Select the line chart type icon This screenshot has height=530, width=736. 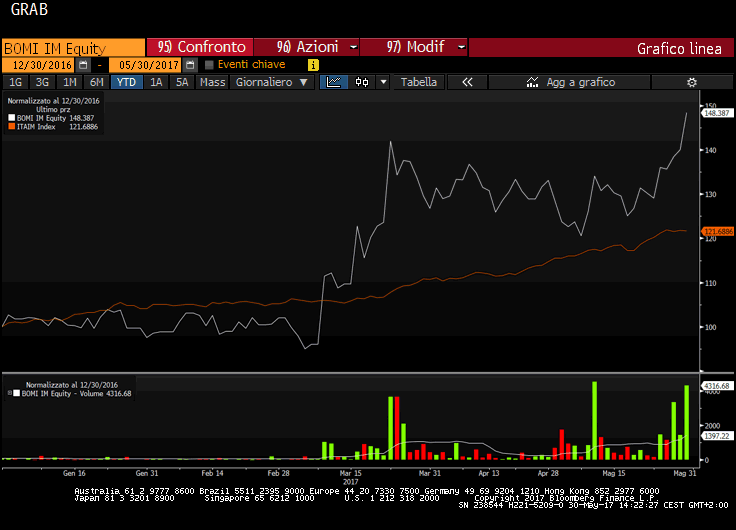coord(334,82)
